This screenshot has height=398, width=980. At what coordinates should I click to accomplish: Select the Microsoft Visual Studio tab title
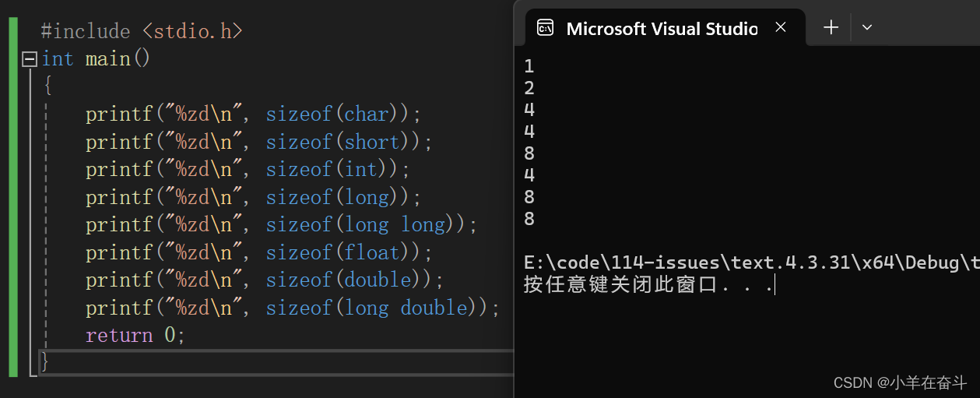662,29
